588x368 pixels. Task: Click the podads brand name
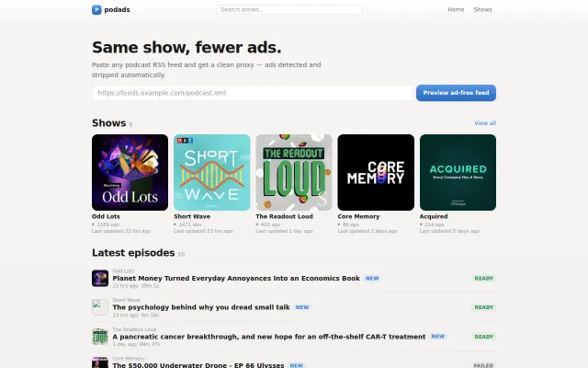[117, 10]
